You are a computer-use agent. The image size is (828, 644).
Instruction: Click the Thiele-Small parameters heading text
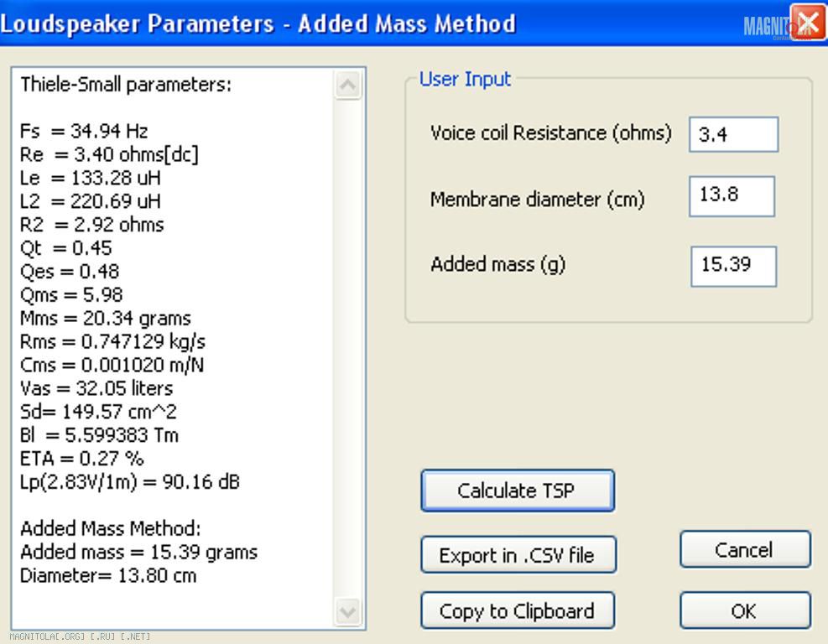click(x=126, y=85)
